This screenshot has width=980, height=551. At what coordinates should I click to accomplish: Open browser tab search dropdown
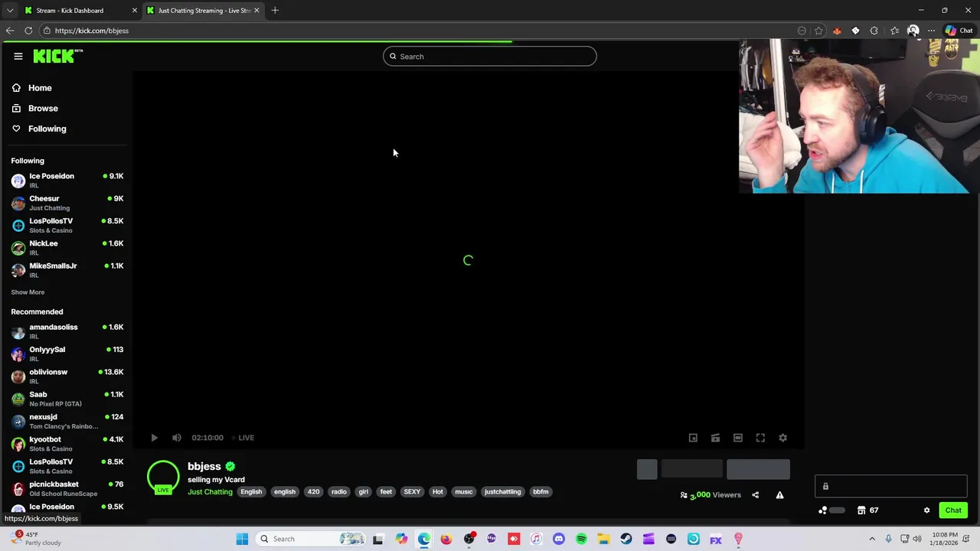[9, 11]
